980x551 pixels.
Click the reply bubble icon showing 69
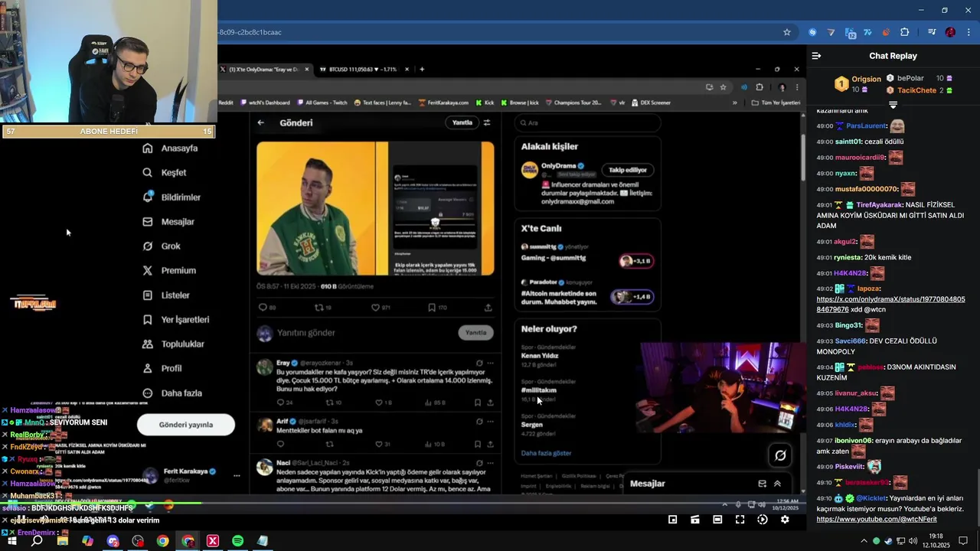coord(263,308)
